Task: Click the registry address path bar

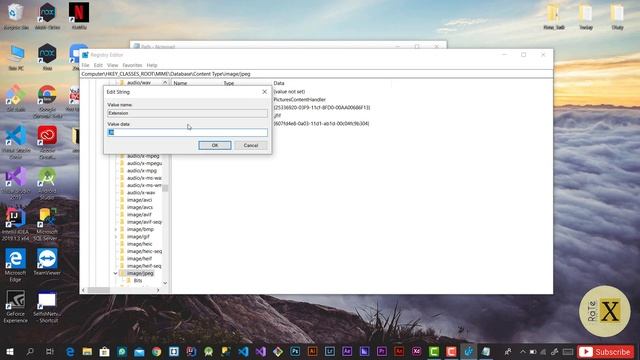Action: [x=316, y=74]
